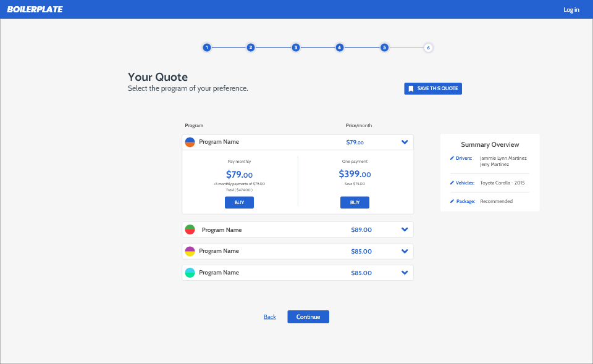593x364 pixels.
Task: Jump to step 3 in progress bar
Action: point(295,48)
